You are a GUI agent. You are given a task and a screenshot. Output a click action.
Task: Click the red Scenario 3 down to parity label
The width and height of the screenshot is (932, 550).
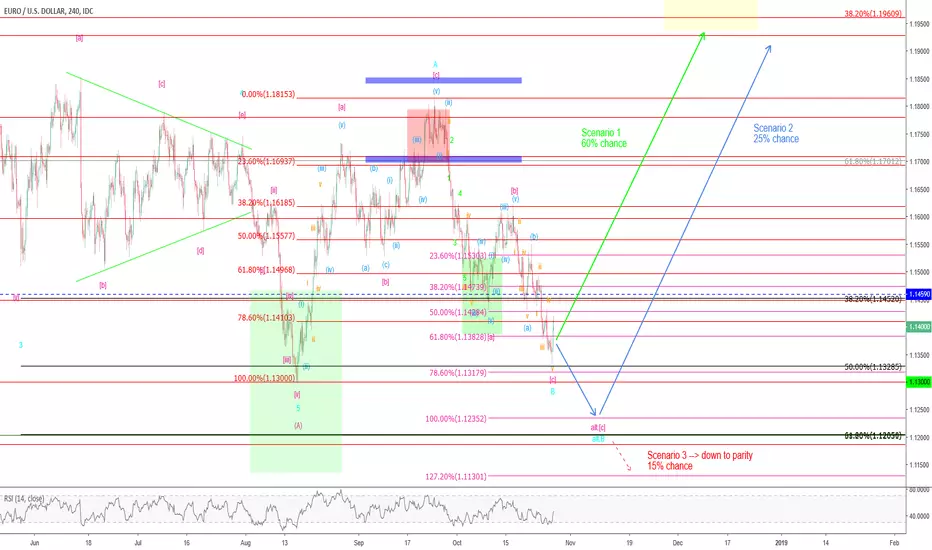point(700,460)
